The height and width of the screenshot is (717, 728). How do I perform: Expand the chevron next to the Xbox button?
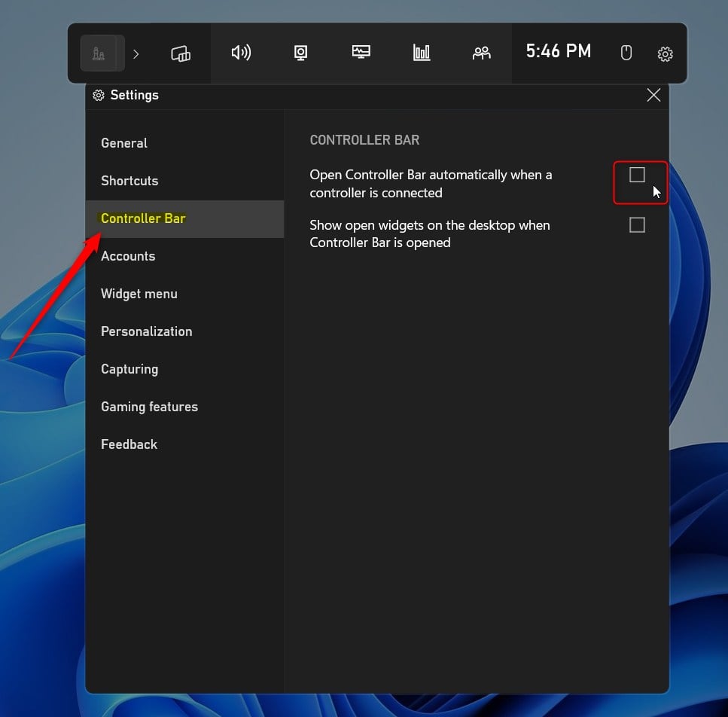click(x=136, y=53)
